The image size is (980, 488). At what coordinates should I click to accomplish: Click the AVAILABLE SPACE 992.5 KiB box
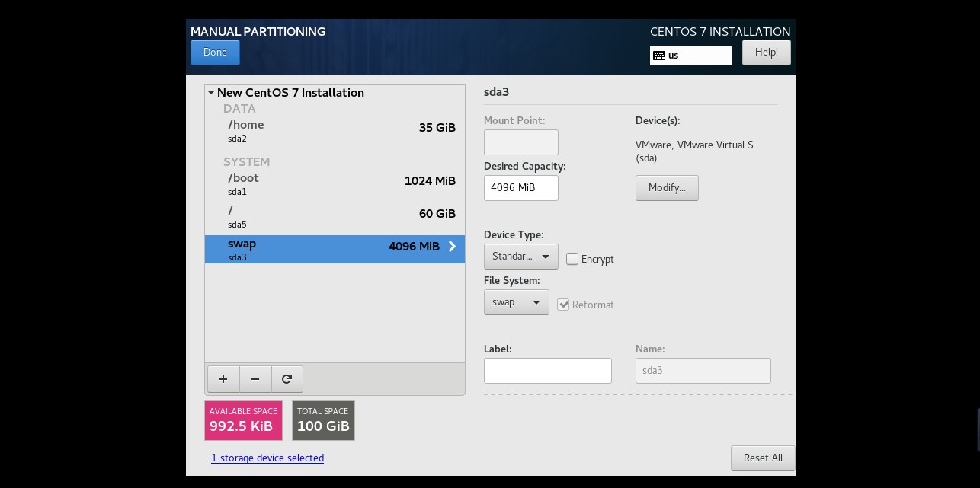pos(243,420)
